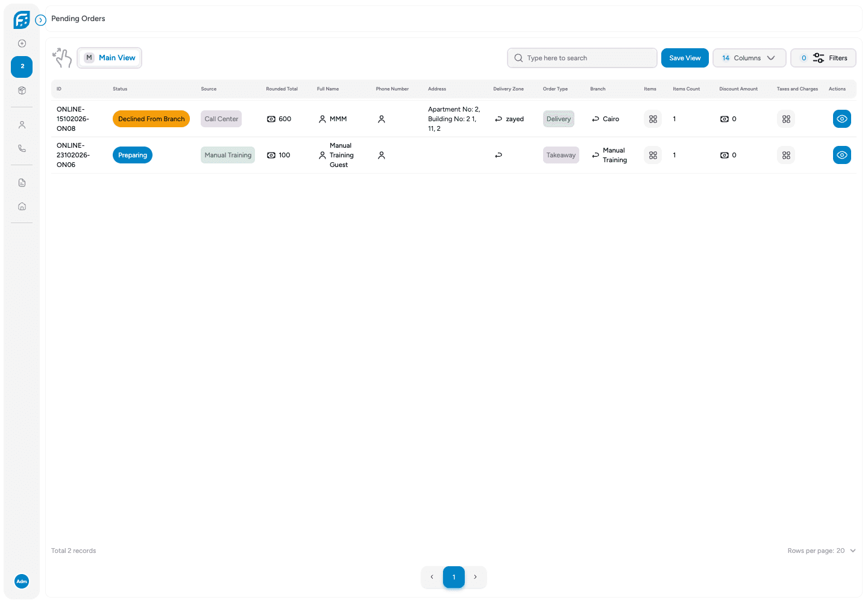868x603 pixels.
Task: Open the box package icon in sidebar
Action: coord(22,90)
